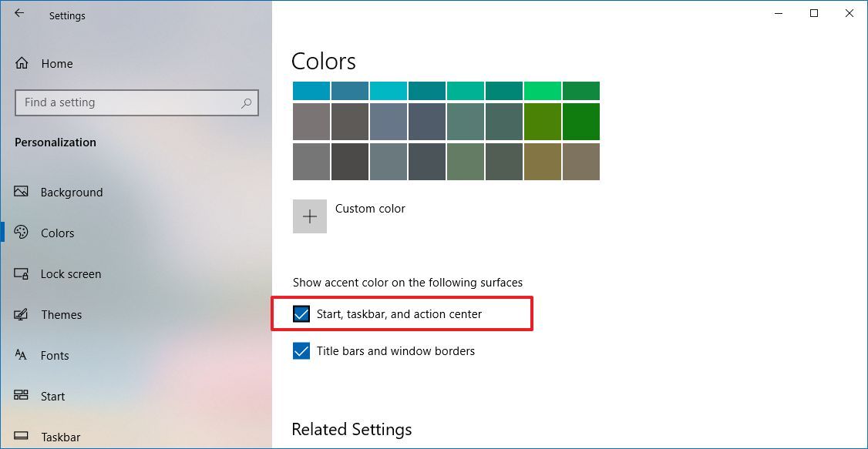This screenshot has width=868, height=449.
Task: Select the dark gray swatch in bottom row
Action: pos(350,162)
